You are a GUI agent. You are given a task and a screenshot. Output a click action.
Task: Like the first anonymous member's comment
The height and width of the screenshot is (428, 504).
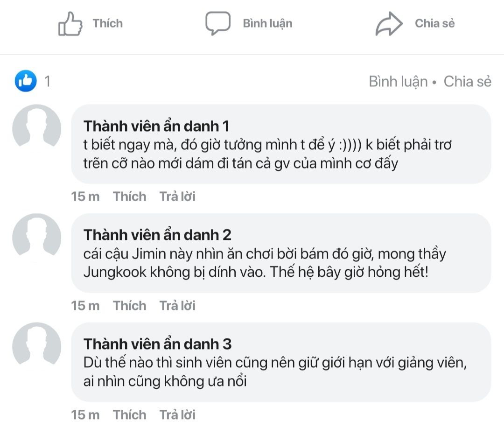point(129,196)
